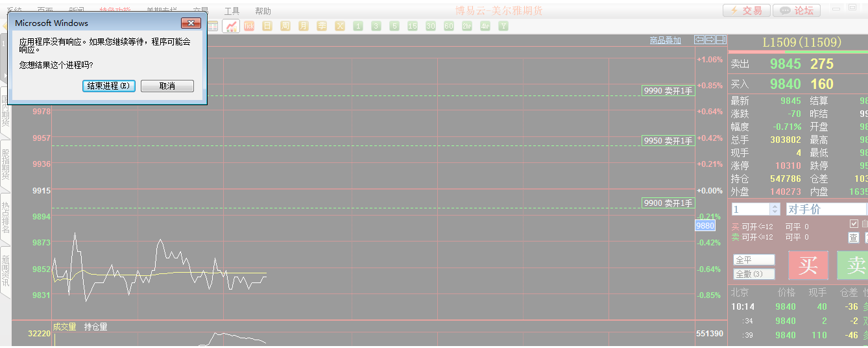Select the weekly (周) period icon
Viewport: 868px width, 348px height.
(x=285, y=26)
